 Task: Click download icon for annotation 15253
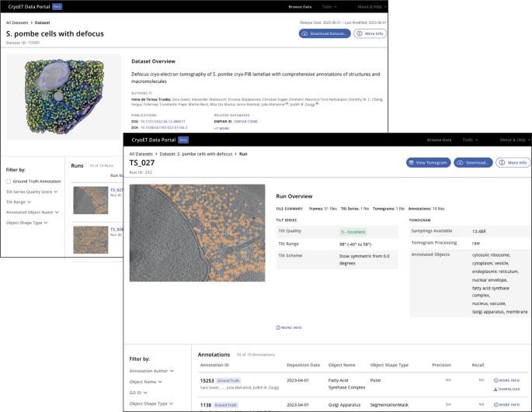pos(496,389)
